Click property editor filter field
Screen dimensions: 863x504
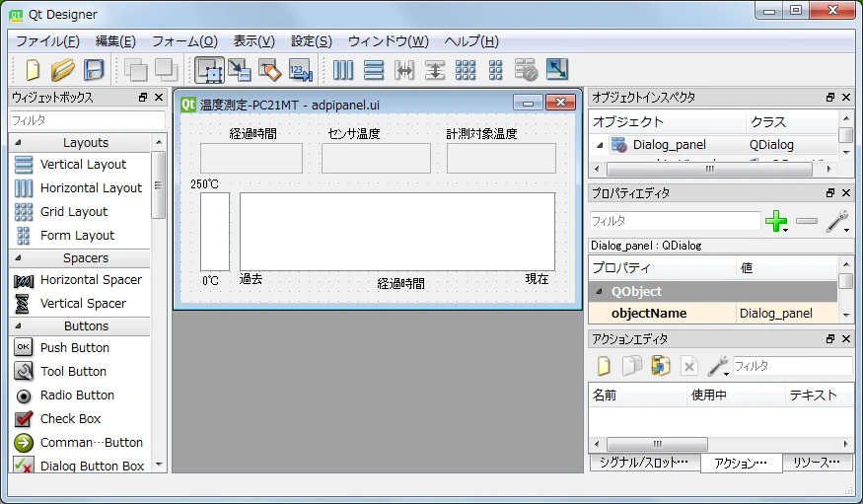675,221
